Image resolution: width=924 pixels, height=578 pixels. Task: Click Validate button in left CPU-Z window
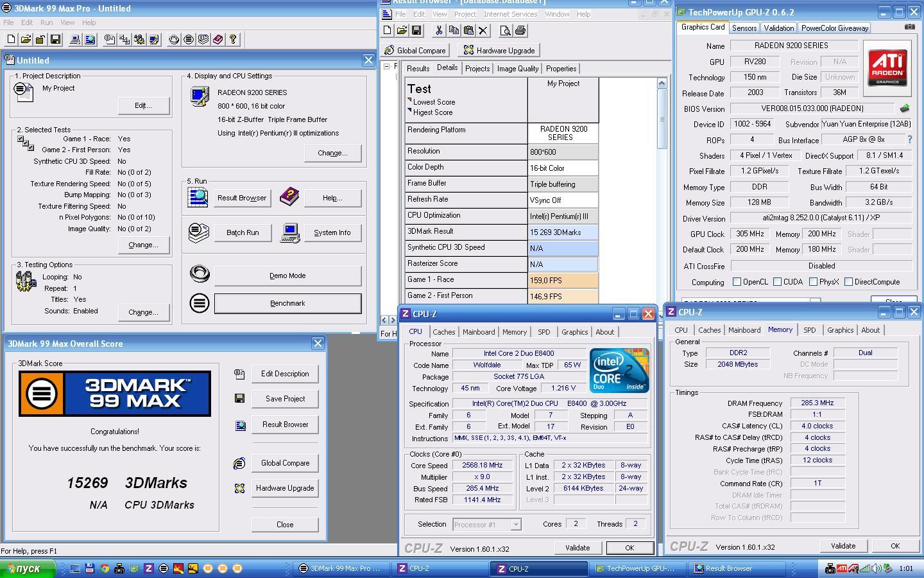[x=577, y=548]
